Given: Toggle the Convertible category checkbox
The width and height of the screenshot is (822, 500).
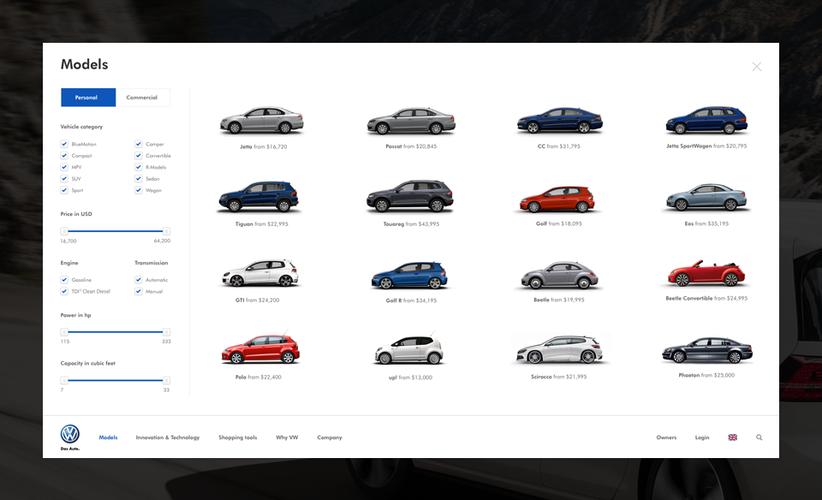Looking at the screenshot, I should click(x=139, y=156).
